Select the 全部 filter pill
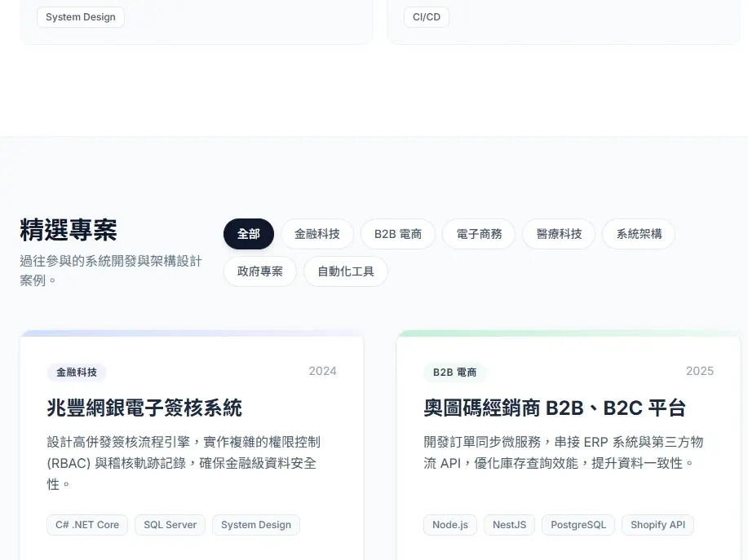Viewport: 748px width, 560px height. point(248,234)
